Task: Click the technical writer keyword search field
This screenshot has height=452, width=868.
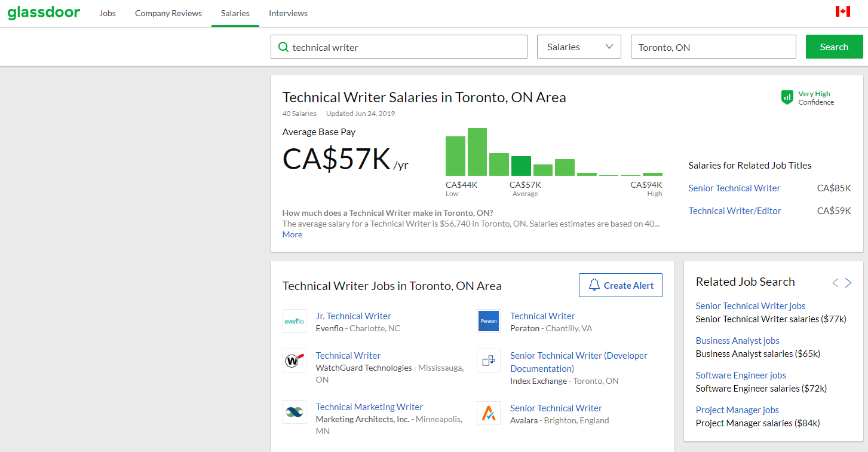Action: tap(399, 47)
